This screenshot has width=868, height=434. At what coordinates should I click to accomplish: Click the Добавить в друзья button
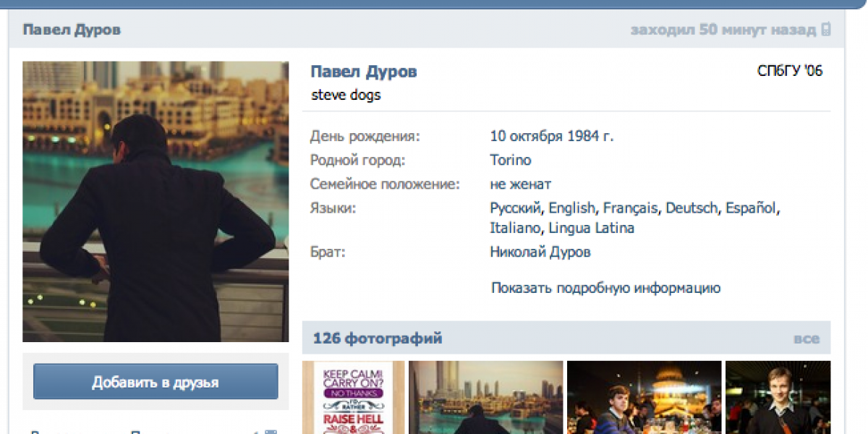156,382
